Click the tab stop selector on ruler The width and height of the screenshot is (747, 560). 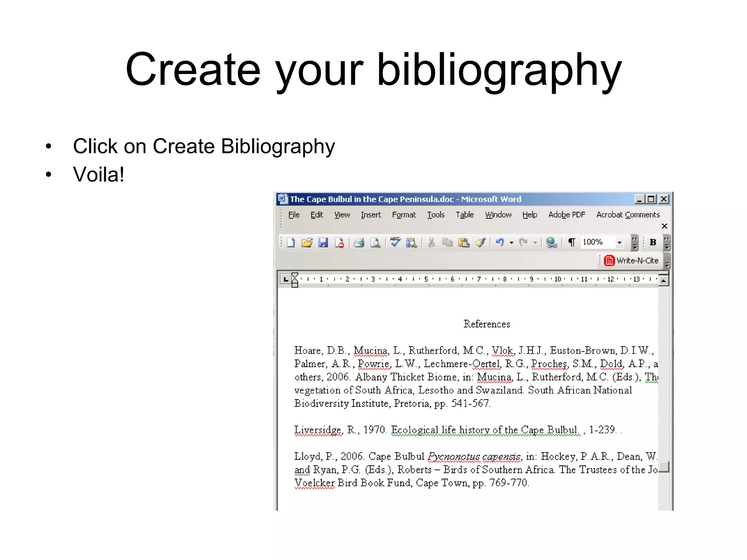pyautogui.click(x=286, y=279)
